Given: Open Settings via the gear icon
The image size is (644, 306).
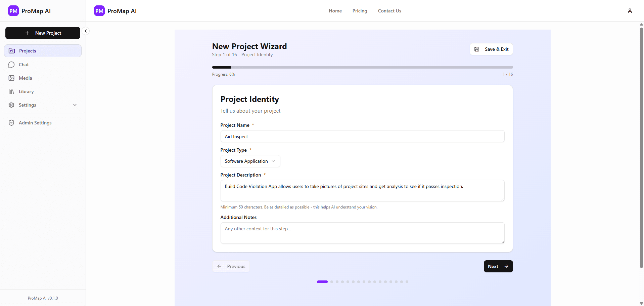Looking at the screenshot, I should coord(11,105).
